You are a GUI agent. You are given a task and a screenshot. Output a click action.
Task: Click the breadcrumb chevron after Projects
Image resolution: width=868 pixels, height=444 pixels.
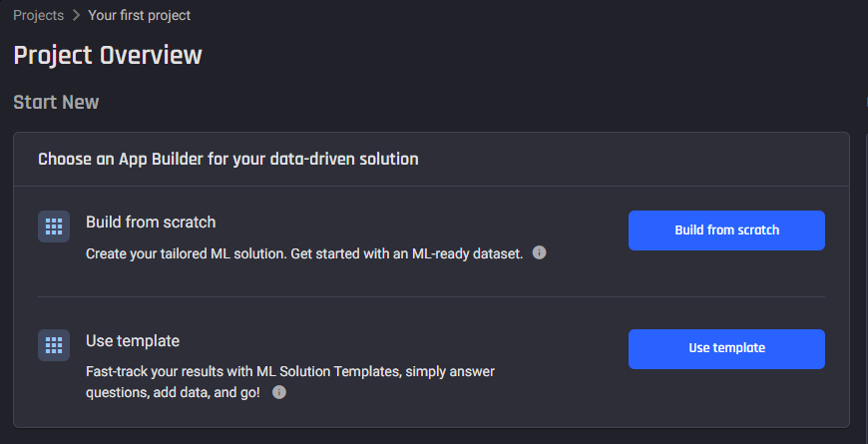[x=76, y=16]
